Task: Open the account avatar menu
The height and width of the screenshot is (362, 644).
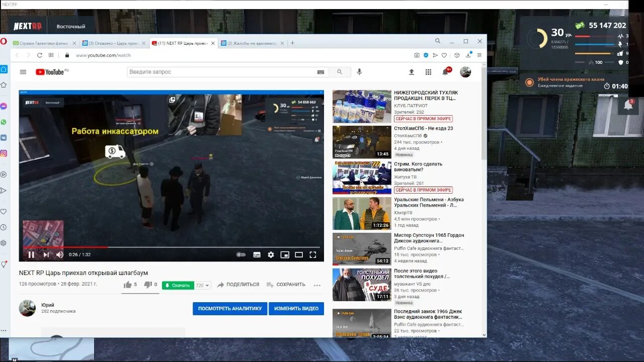Action: 465,72
